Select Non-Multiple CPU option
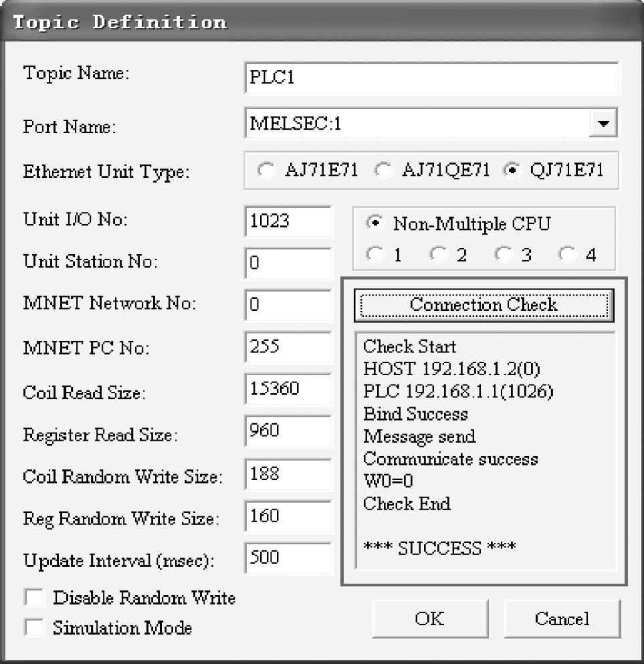Image resolution: width=644 pixels, height=664 pixels. point(374,224)
